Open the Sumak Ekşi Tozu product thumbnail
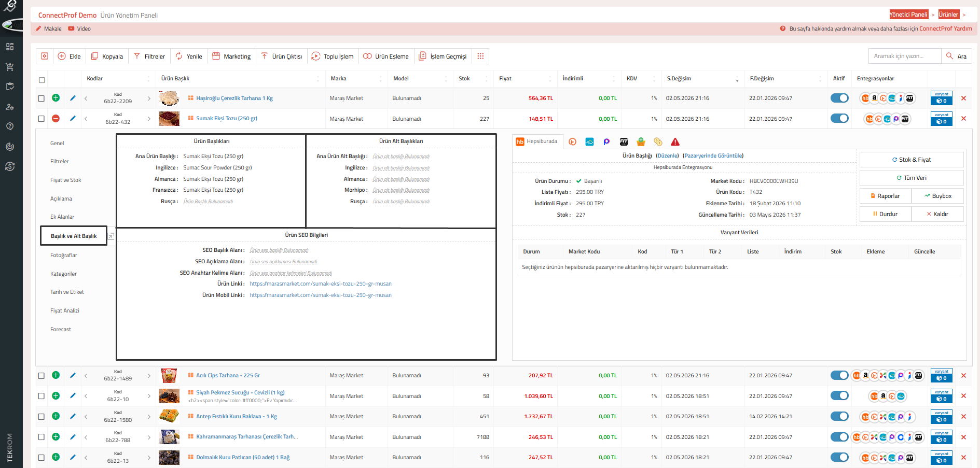980x468 pixels. 169,119
